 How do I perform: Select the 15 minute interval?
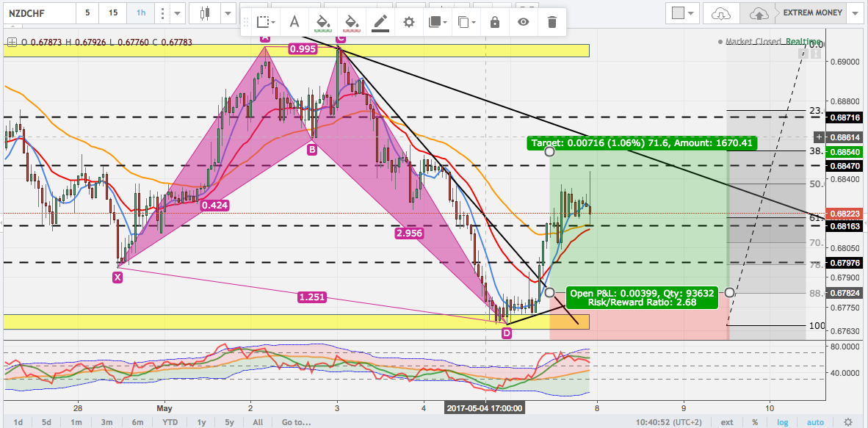point(112,13)
